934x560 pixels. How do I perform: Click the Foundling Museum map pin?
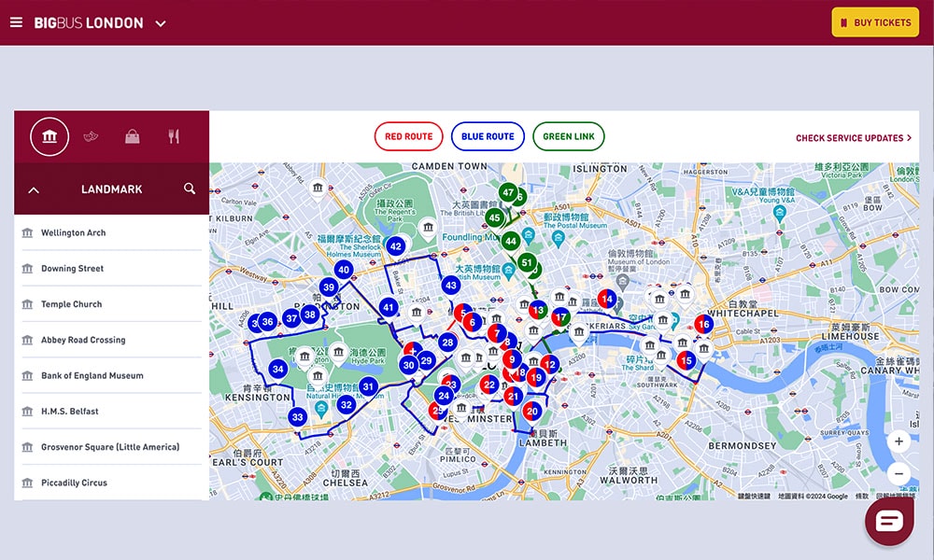[x=529, y=235]
